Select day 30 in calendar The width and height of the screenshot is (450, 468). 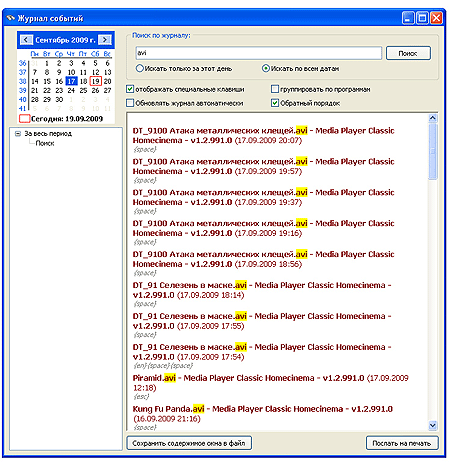(59, 100)
